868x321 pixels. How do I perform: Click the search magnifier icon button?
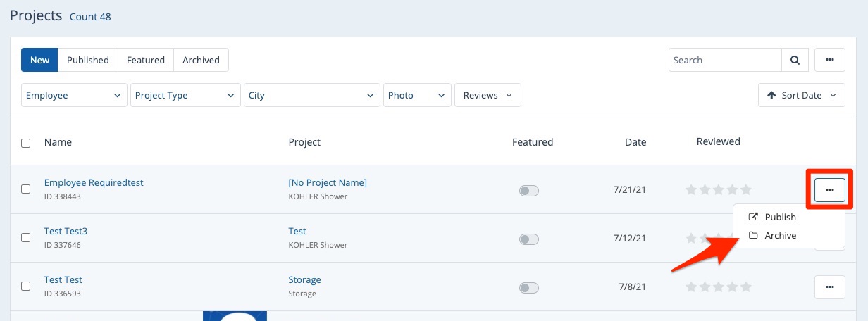pos(795,60)
